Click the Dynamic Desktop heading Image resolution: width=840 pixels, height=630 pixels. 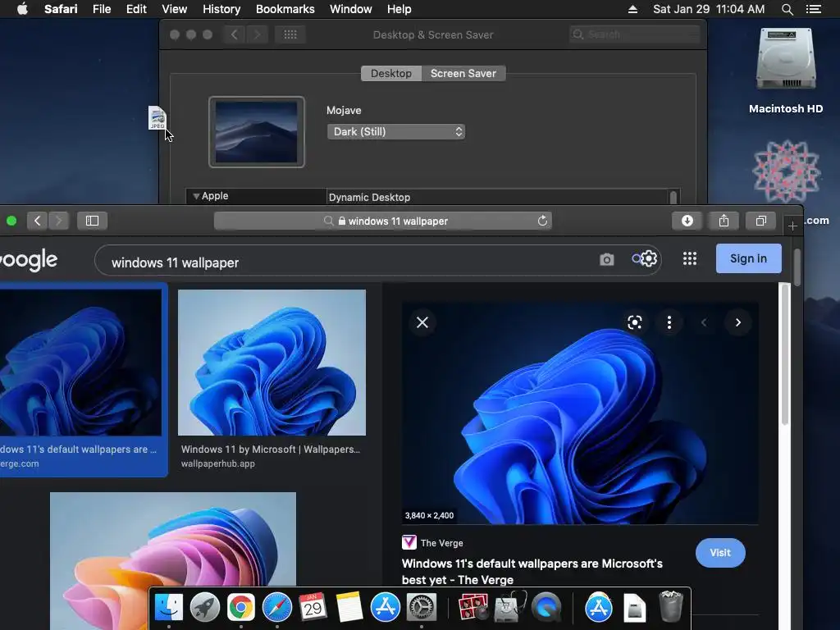[370, 197]
